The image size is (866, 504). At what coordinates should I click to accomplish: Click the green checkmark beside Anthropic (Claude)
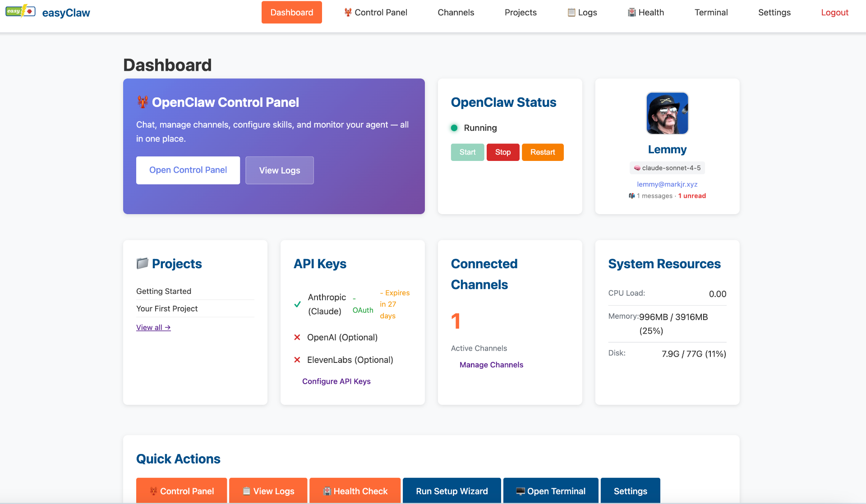[x=297, y=304]
